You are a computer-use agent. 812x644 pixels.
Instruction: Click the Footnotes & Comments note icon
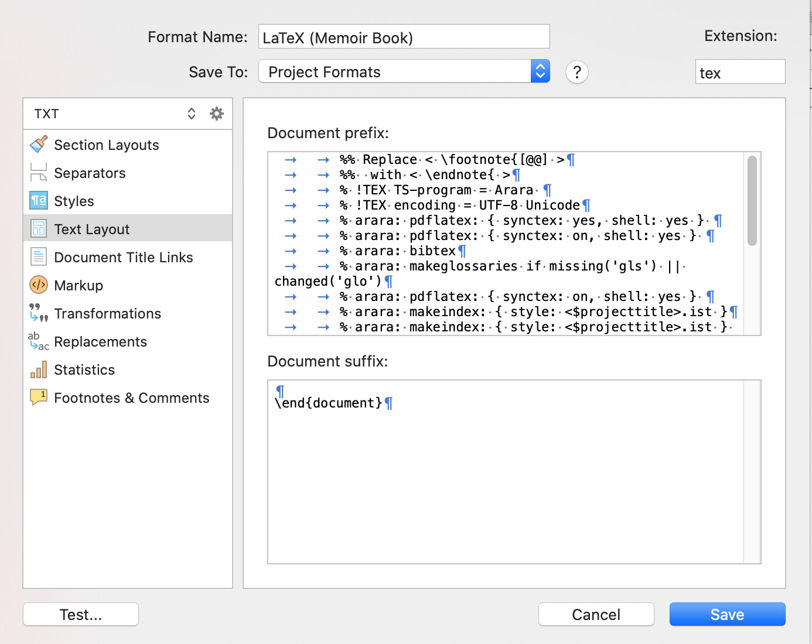point(37,397)
